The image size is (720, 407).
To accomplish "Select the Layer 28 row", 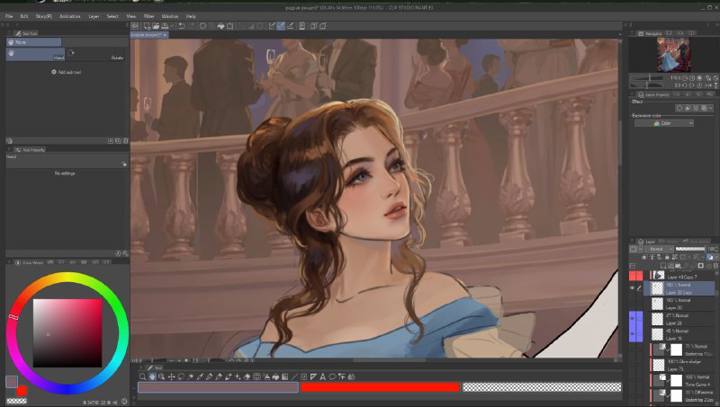I will (x=681, y=319).
